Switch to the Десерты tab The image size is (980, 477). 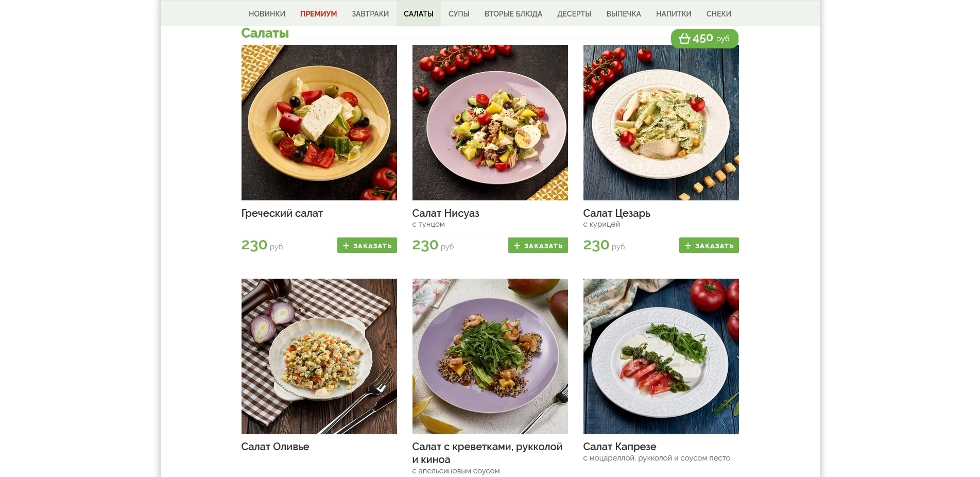(574, 14)
